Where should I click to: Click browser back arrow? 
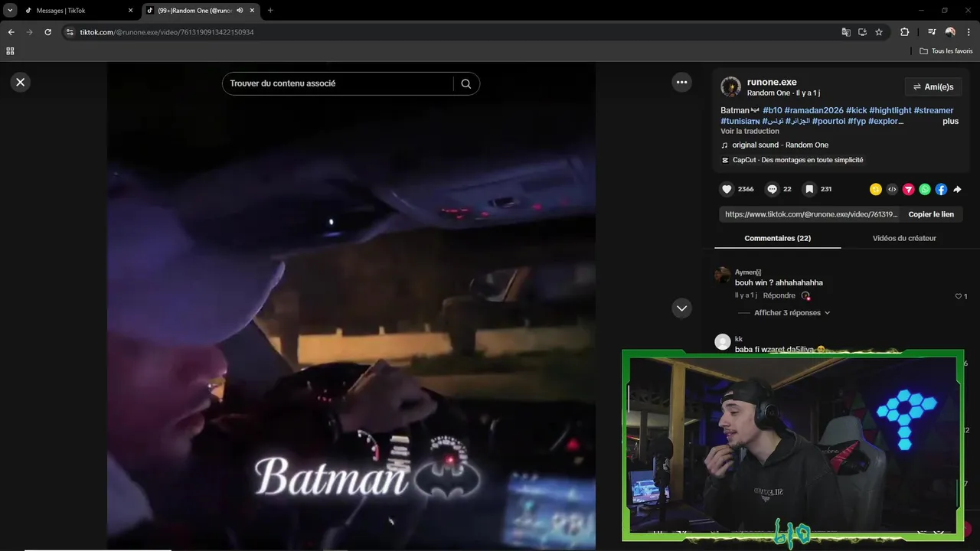point(11,32)
